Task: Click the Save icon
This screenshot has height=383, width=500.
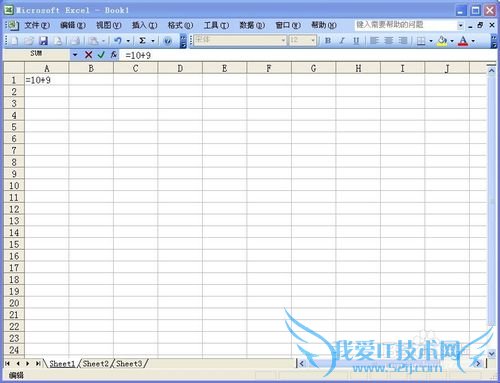Action: click(x=43, y=41)
